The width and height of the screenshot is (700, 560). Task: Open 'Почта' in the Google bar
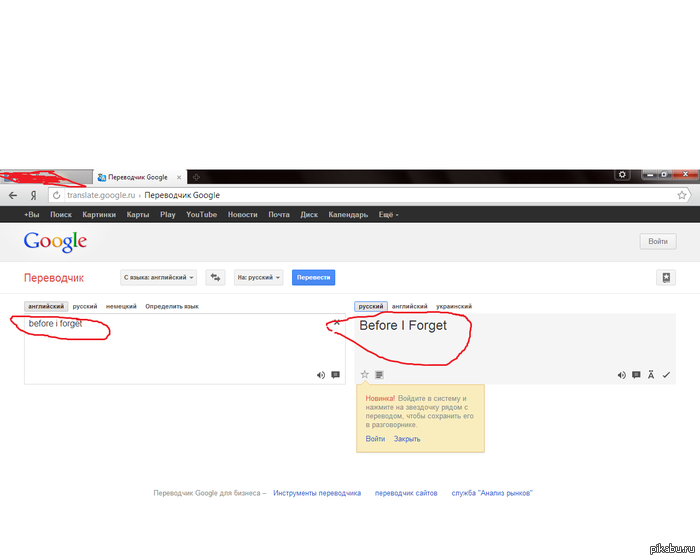tap(279, 215)
